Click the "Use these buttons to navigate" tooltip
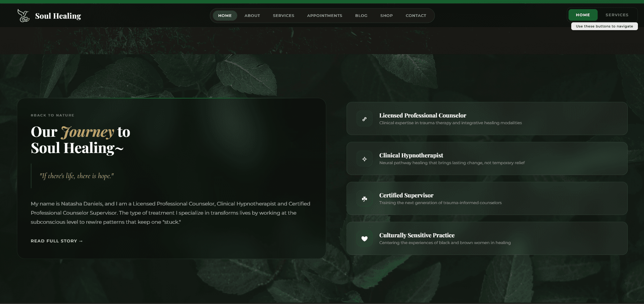This screenshot has width=644, height=304. coord(604,26)
